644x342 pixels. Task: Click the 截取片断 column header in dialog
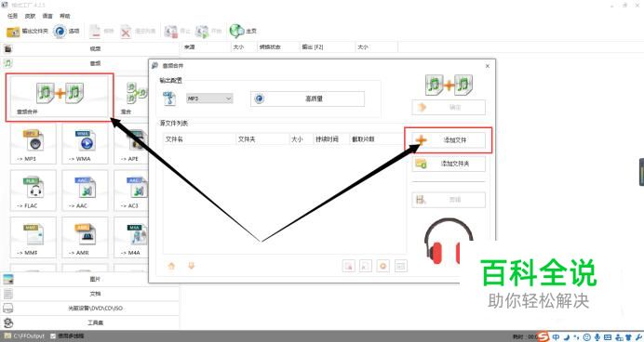pos(377,139)
